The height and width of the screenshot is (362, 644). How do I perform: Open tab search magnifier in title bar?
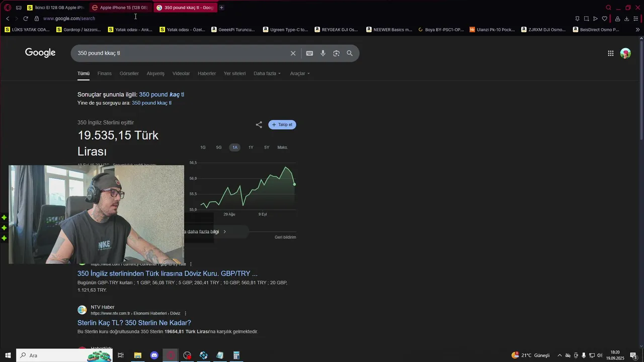(x=608, y=8)
